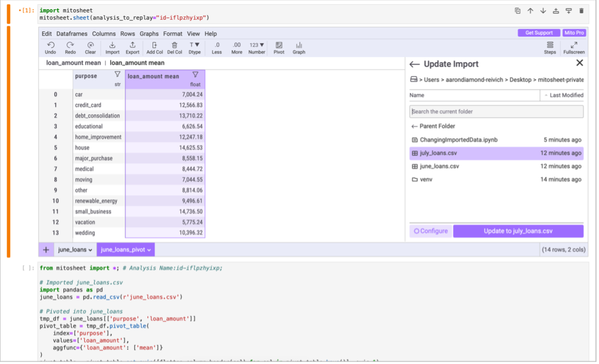
Task: Open the Steps history panel
Action: click(x=550, y=45)
